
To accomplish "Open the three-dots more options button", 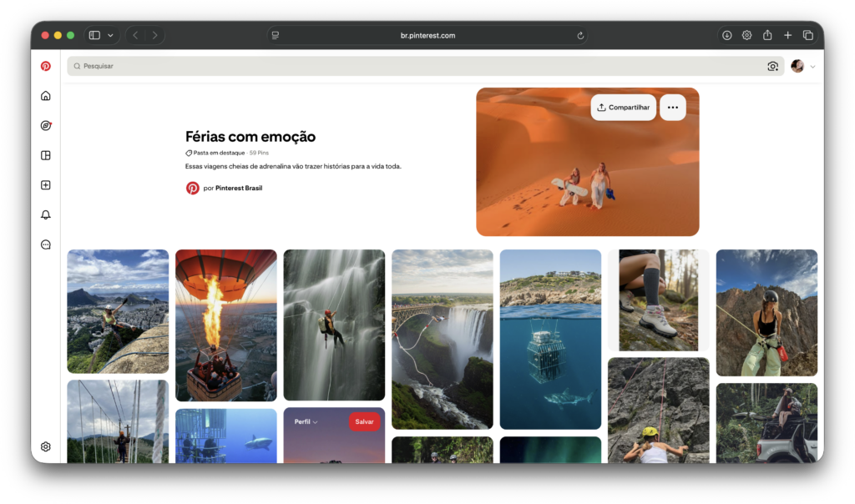I will click(x=673, y=108).
